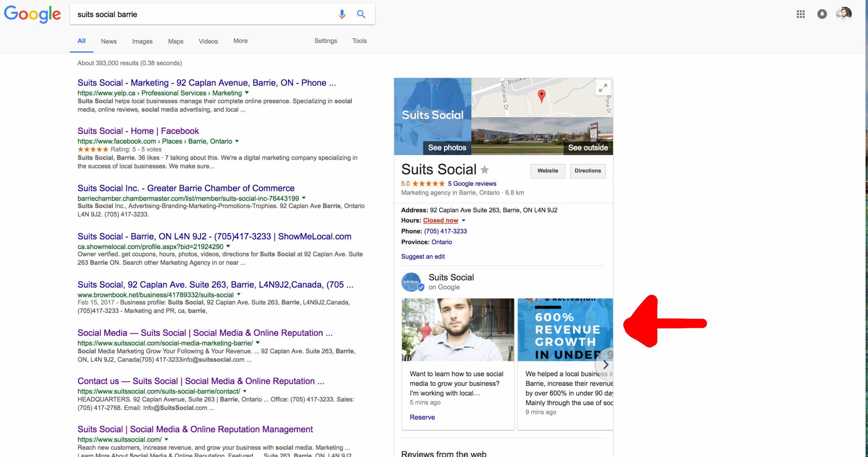Open the ShowMeLocal.com result
The height and width of the screenshot is (457, 868).
pyautogui.click(x=214, y=237)
